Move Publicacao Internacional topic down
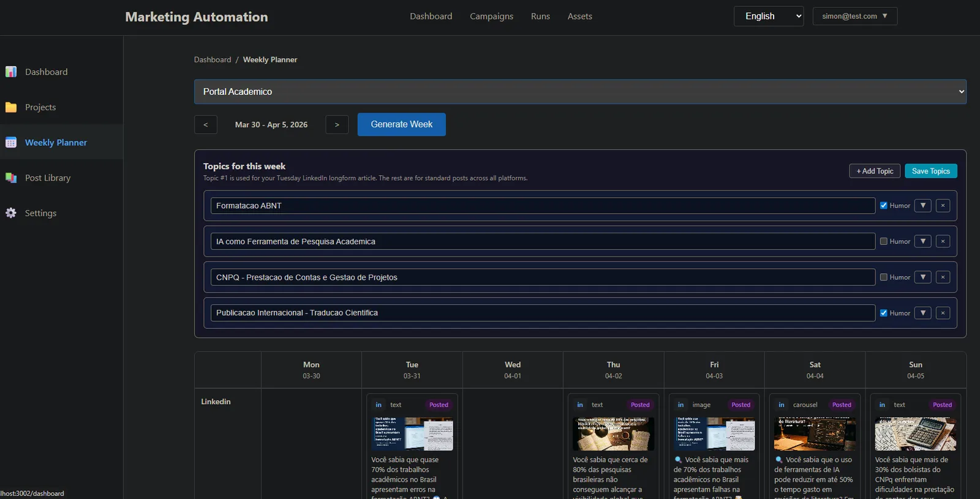This screenshot has width=980, height=499. tap(923, 313)
